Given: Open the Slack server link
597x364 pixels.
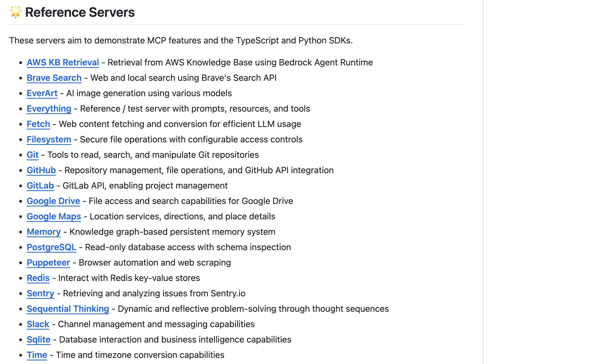Looking at the screenshot, I should tap(38, 324).
